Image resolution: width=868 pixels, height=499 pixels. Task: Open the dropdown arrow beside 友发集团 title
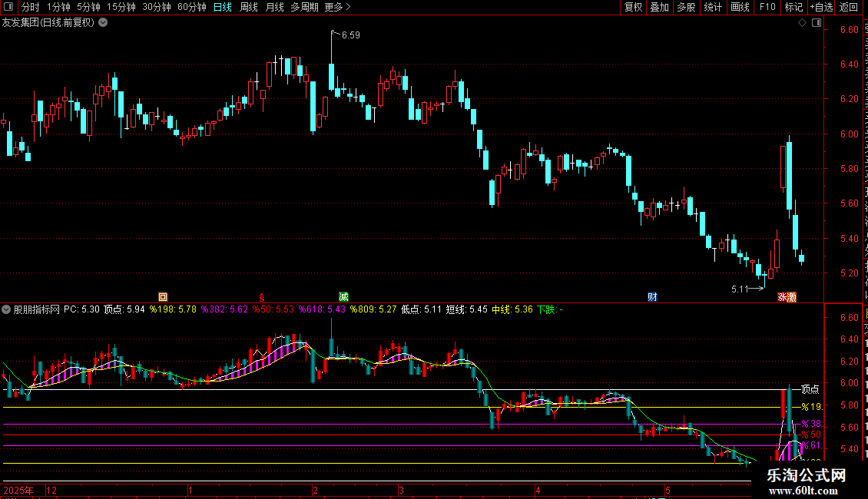(x=103, y=23)
